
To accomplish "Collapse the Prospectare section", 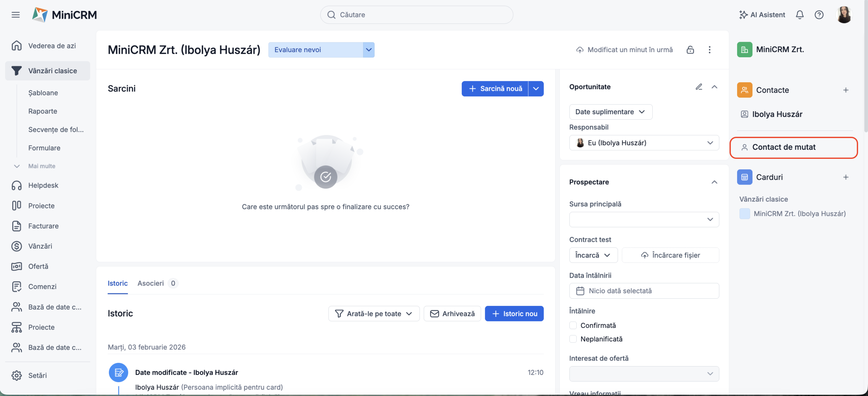I will click(714, 182).
